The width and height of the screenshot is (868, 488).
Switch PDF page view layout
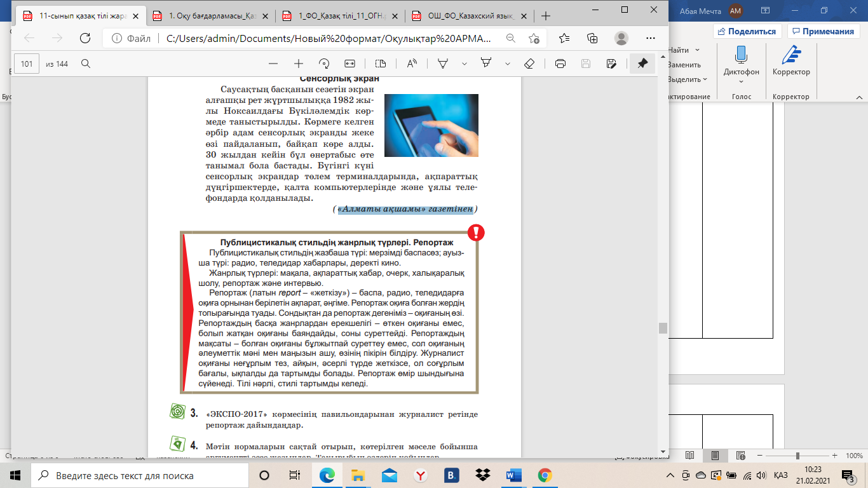point(381,64)
